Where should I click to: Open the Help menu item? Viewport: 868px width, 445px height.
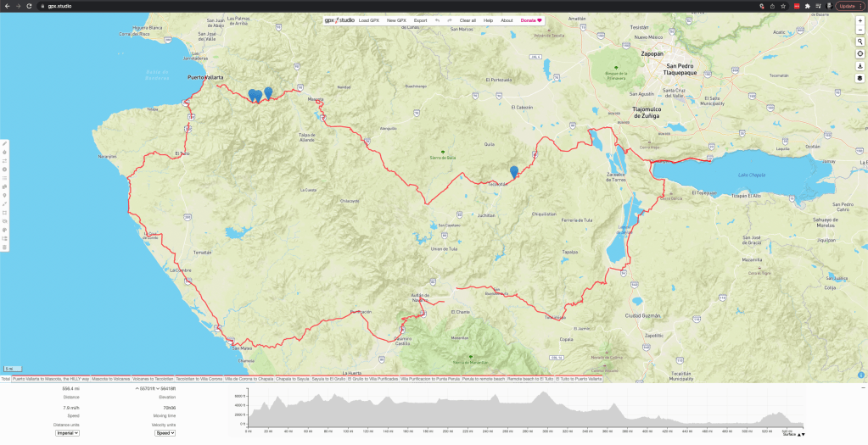coord(488,19)
